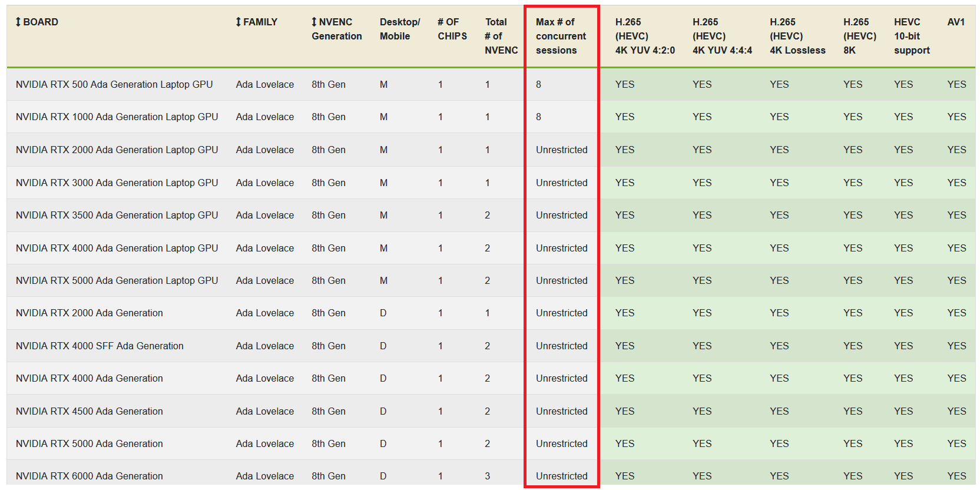Select NVIDIA RTX 3000 Ada Generation Laptop GPU
Screen dimensions: 980x490
[117, 183]
